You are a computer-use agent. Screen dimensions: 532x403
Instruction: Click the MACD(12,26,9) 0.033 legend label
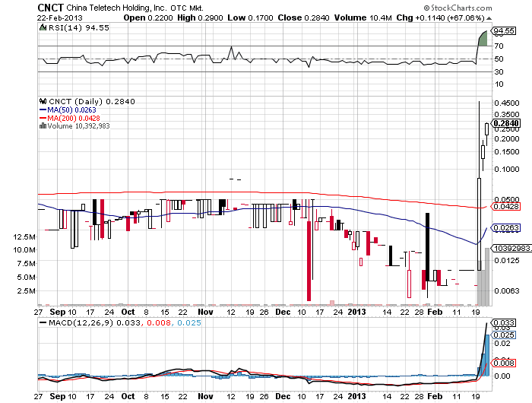94,322
